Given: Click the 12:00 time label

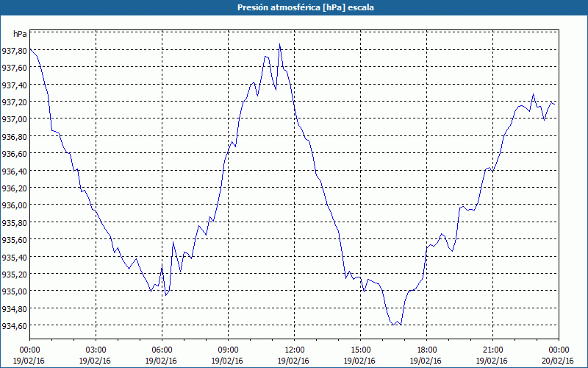Looking at the screenshot, I should pos(295,350).
